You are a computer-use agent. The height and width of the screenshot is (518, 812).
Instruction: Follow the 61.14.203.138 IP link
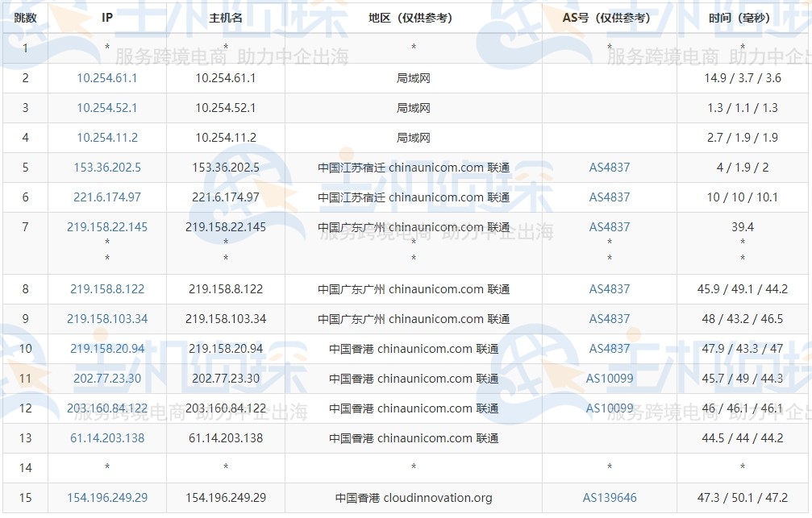tap(107, 438)
